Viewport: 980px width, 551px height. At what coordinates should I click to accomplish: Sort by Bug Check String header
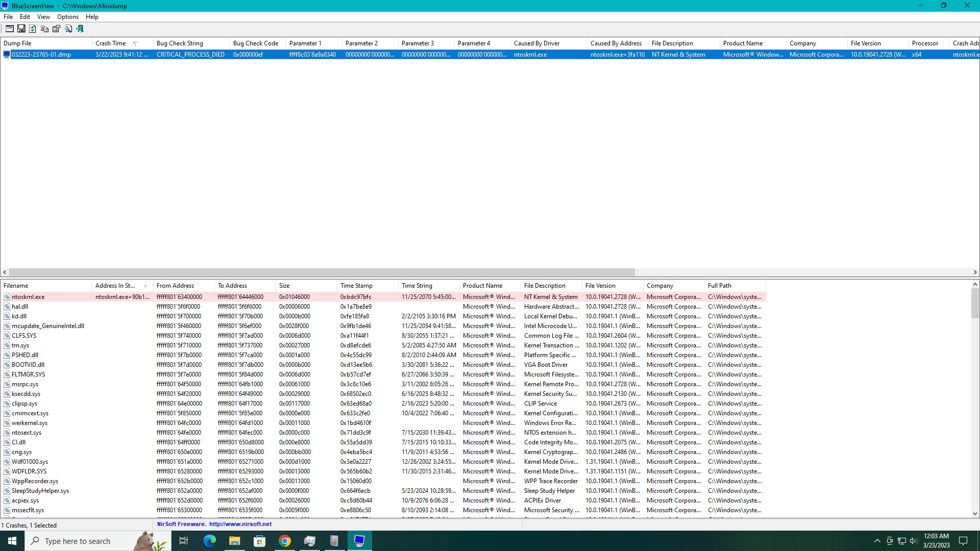click(x=191, y=43)
